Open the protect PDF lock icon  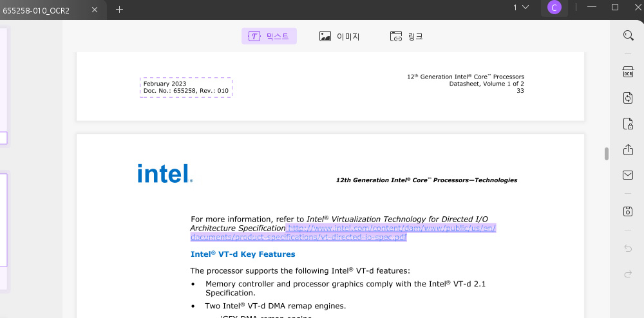coord(628,124)
